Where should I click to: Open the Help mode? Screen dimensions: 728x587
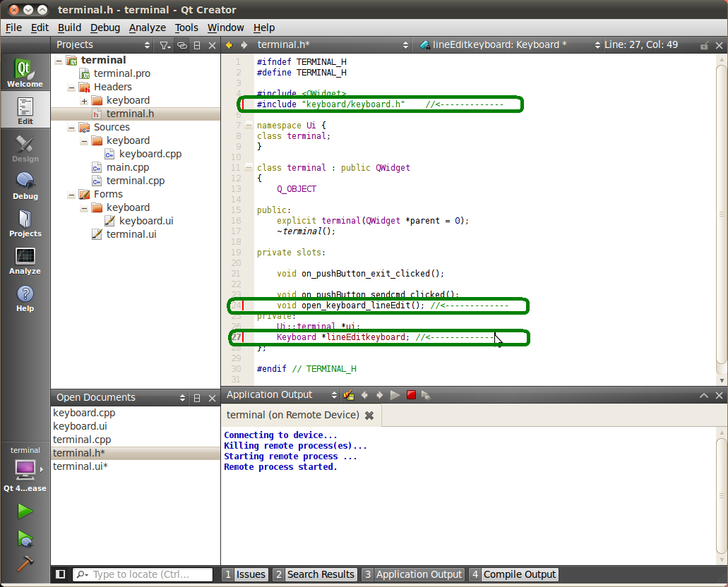(x=25, y=298)
